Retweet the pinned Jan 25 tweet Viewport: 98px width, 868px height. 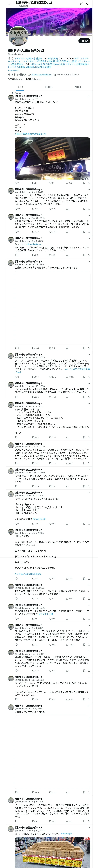[34, 183]
